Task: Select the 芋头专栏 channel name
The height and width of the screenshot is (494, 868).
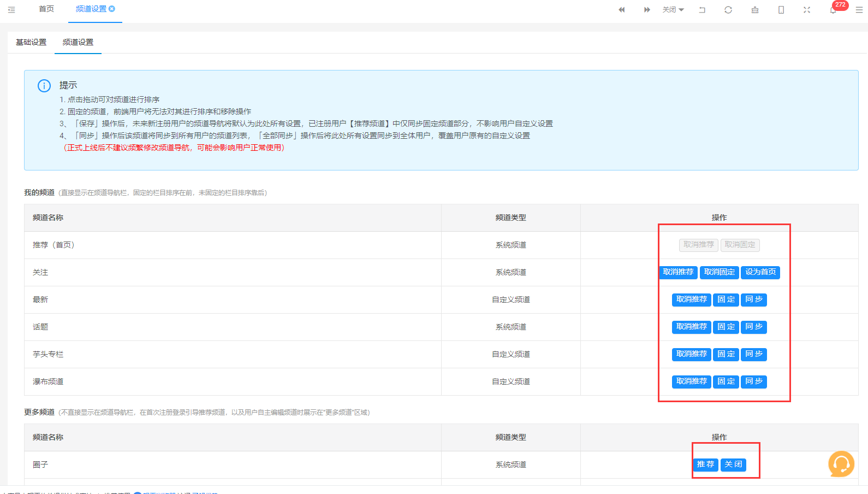Action: coord(48,354)
